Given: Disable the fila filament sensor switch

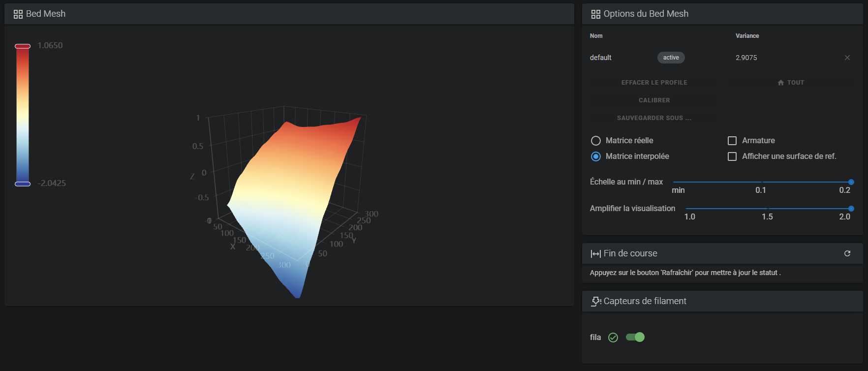Looking at the screenshot, I should tap(635, 337).
